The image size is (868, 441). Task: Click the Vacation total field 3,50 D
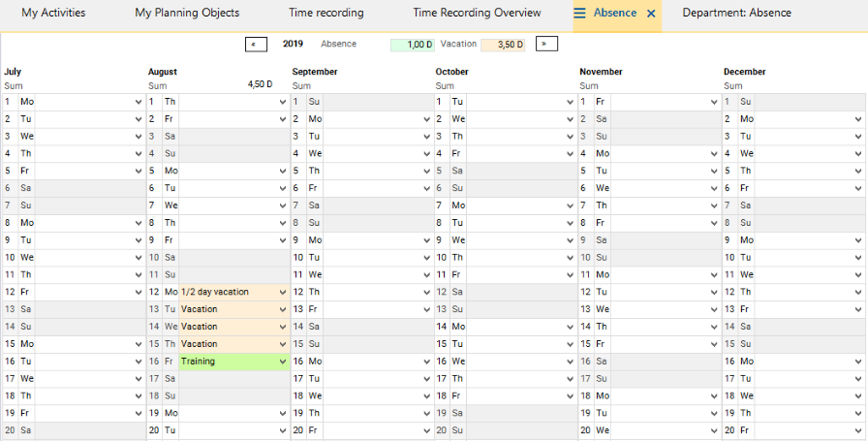(503, 45)
